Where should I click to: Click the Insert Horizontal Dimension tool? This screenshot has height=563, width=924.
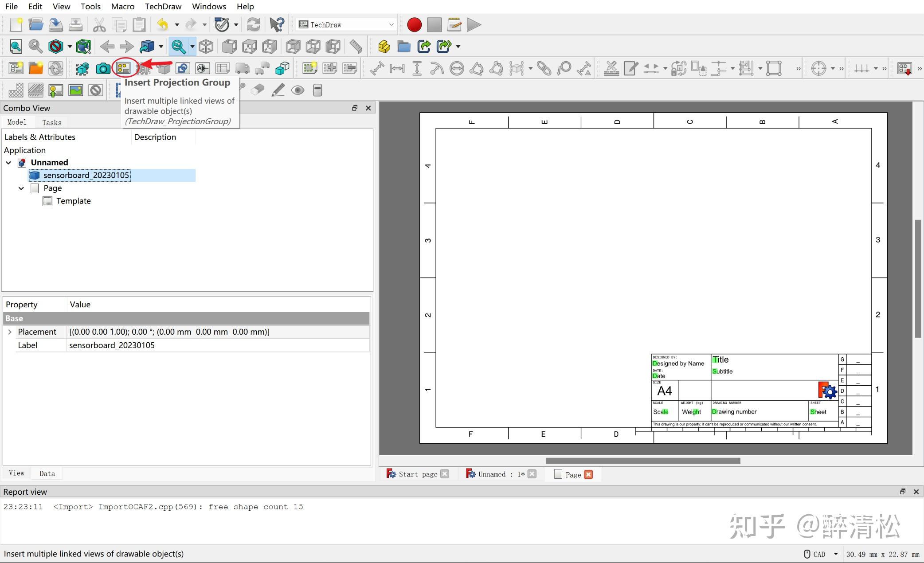[397, 68]
